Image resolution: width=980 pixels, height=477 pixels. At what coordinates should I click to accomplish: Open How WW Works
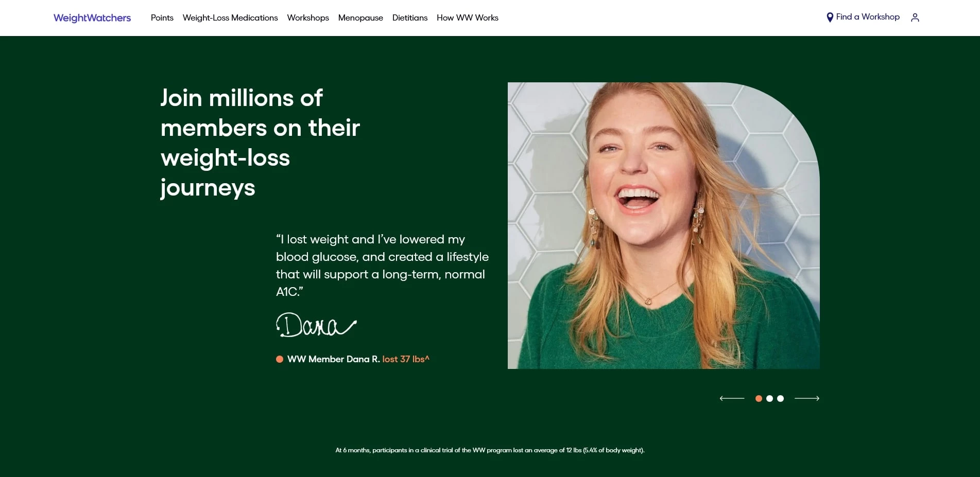(x=467, y=18)
